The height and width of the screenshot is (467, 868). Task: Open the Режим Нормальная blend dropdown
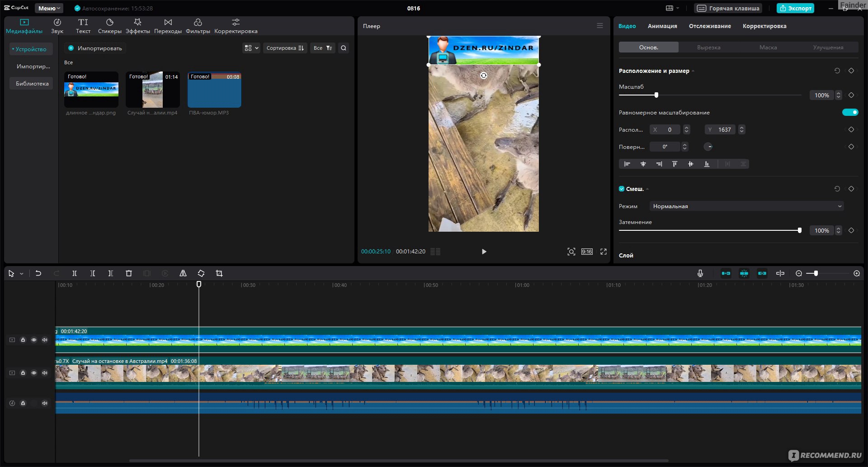coord(747,206)
